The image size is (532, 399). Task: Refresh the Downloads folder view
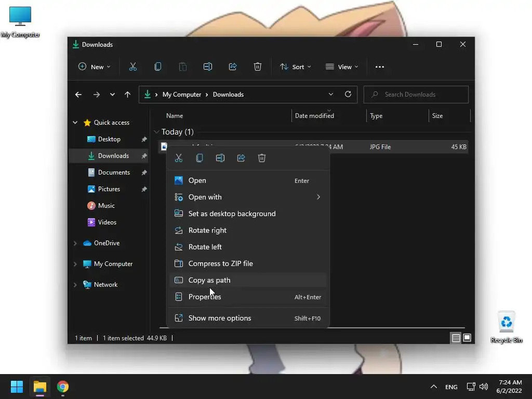coord(348,95)
